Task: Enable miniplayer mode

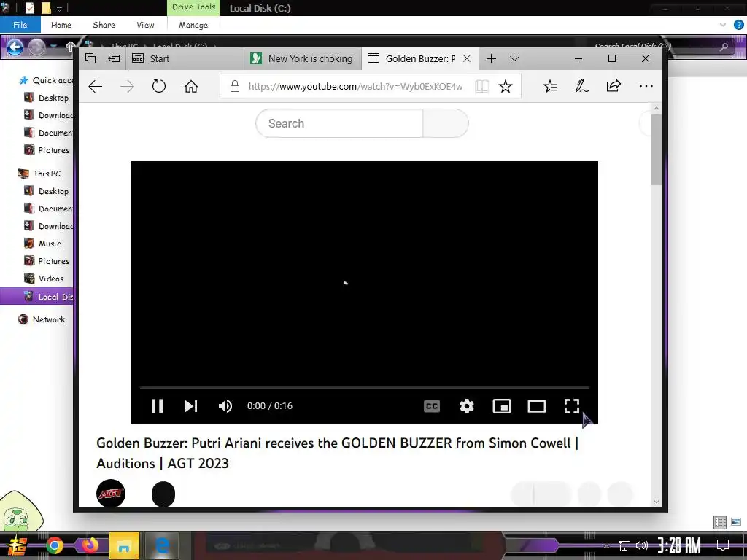Action: 502,406
